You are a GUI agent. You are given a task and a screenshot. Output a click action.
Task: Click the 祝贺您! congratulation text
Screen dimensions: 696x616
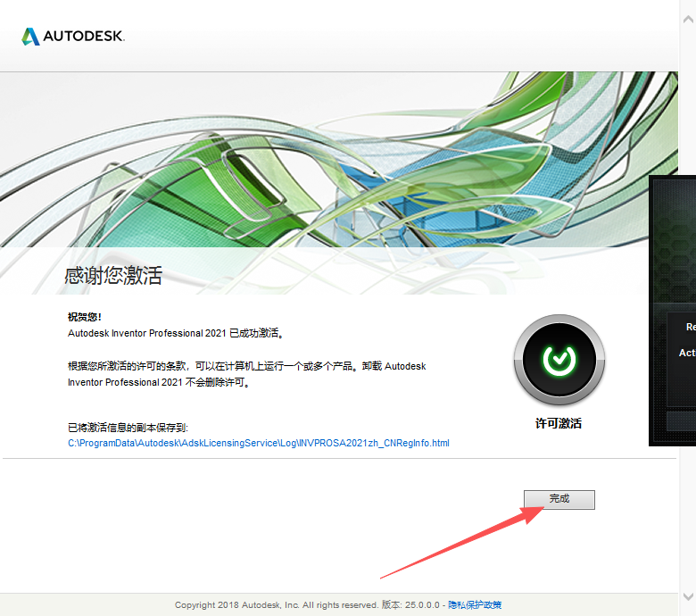click(85, 317)
